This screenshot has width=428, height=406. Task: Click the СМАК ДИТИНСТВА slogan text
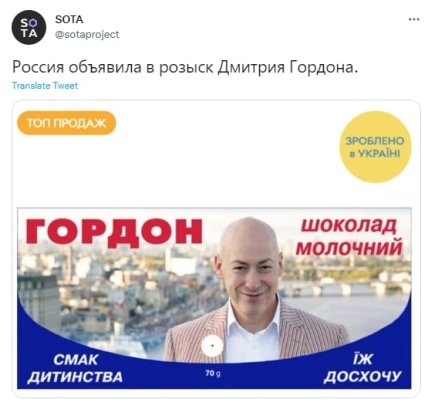point(75,368)
